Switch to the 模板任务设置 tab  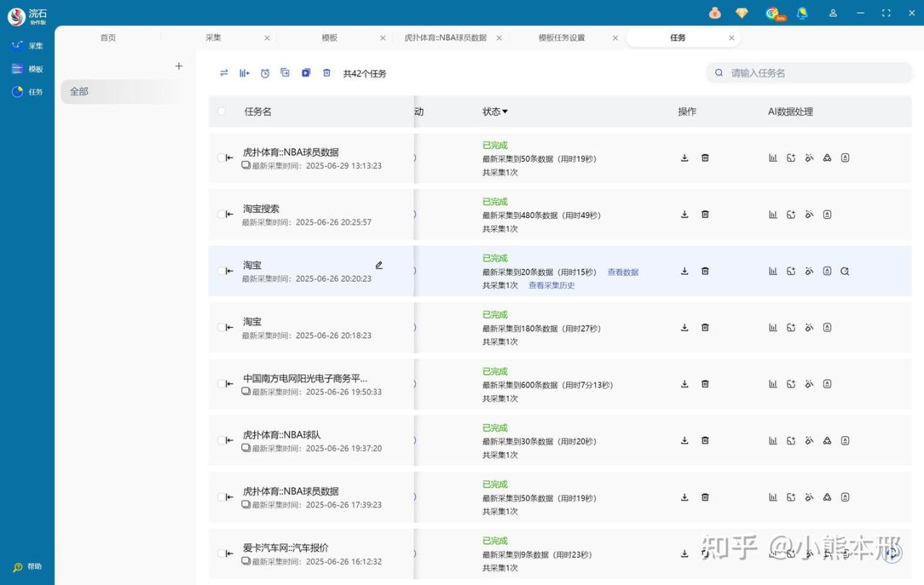click(562, 38)
